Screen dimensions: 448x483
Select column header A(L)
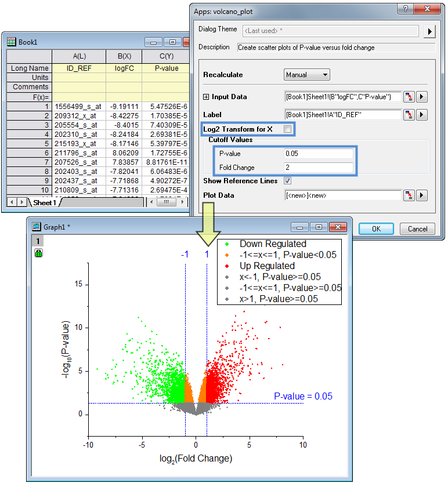[x=80, y=57]
